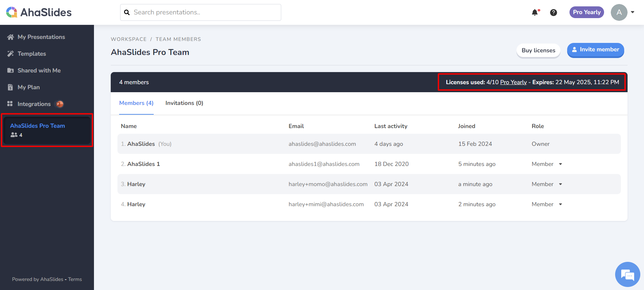Screen dimensions: 644x290
Task: Open the notifications bell
Action: click(535, 12)
